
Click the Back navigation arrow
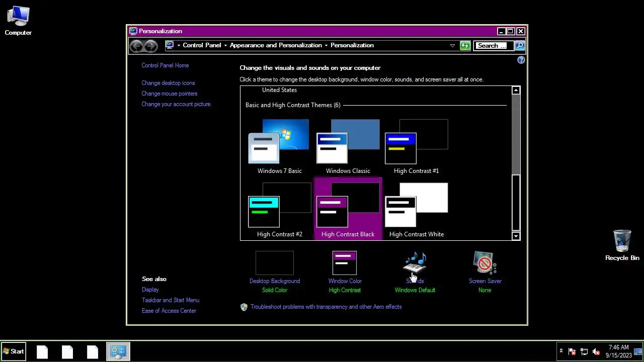pyautogui.click(x=136, y=46)
